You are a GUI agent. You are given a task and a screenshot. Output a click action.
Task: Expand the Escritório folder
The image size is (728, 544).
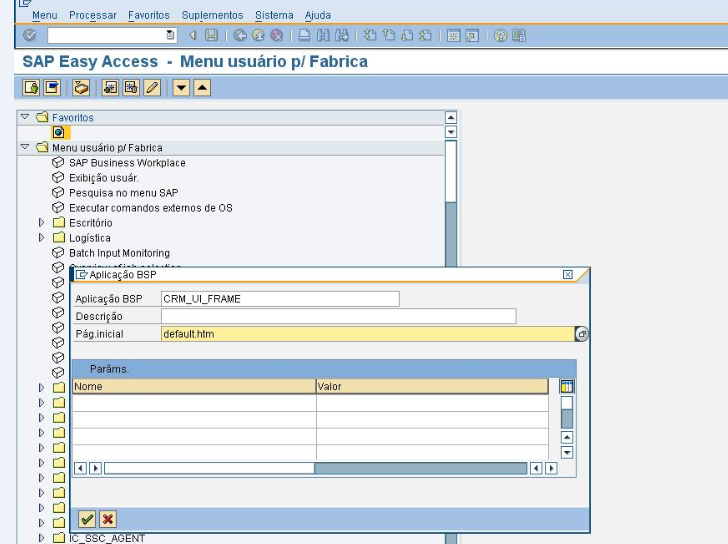point(42,223)
